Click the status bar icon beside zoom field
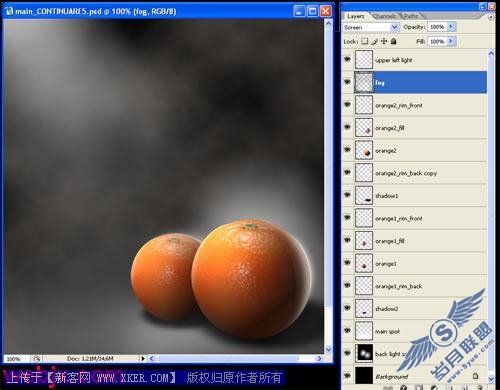 [36, 359]
